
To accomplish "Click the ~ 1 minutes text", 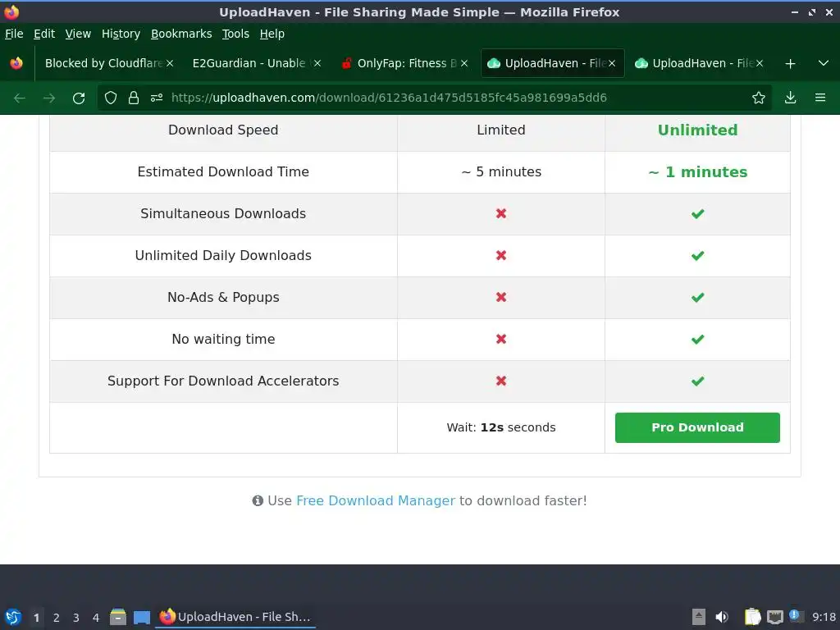I will tap(697, 172).
